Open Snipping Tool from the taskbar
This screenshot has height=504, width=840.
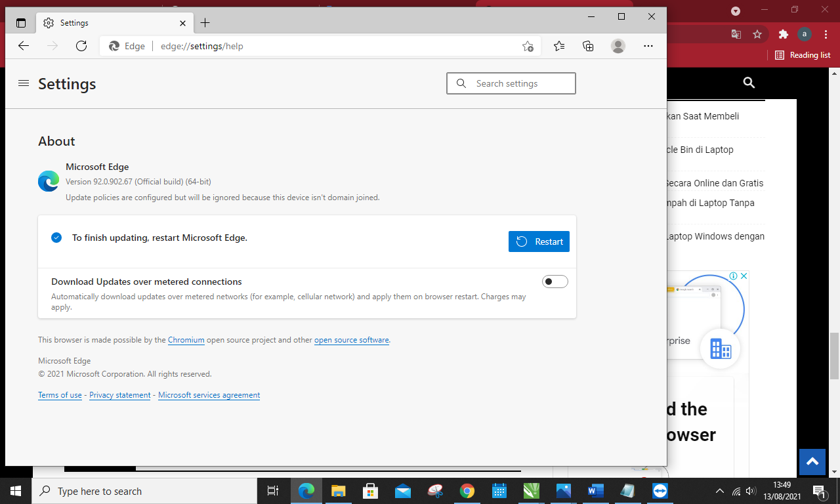[x=434, y=491]
